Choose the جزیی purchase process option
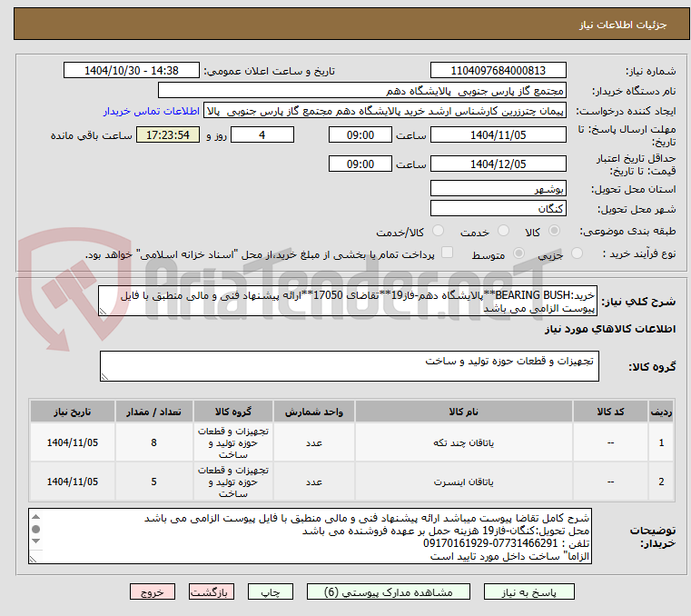This screenshot has width=691, height=616. [x=577, y=253]
